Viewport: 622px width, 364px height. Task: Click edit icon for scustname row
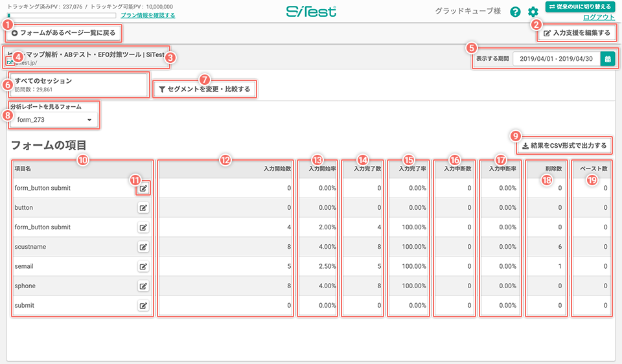(143, 247)
